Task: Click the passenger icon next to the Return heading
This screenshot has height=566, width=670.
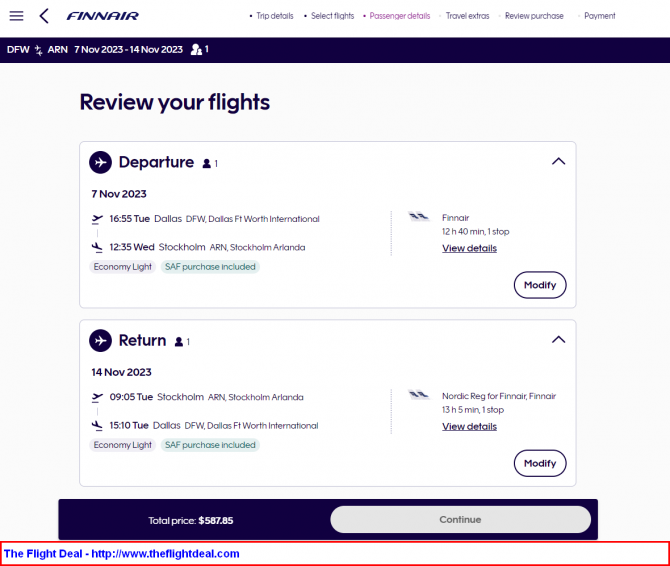Action: [179, 342]
